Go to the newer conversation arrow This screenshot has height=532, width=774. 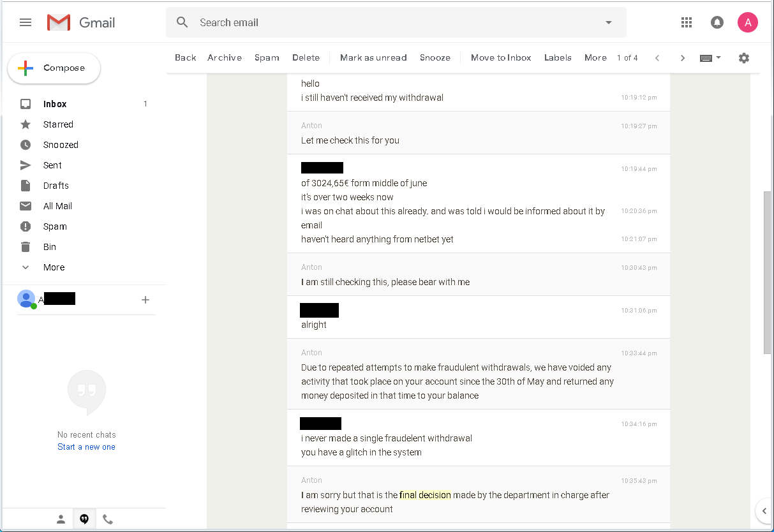tap(657, 58)
